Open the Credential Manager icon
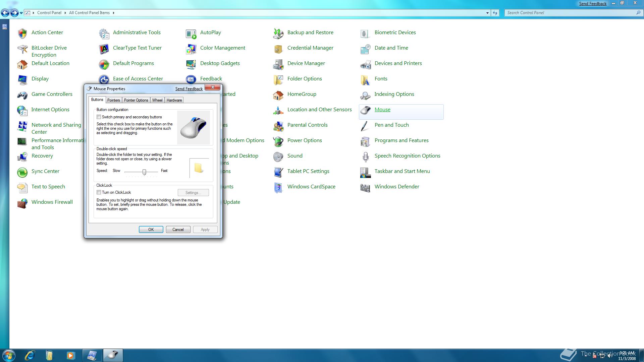 [x=278, y=49]
